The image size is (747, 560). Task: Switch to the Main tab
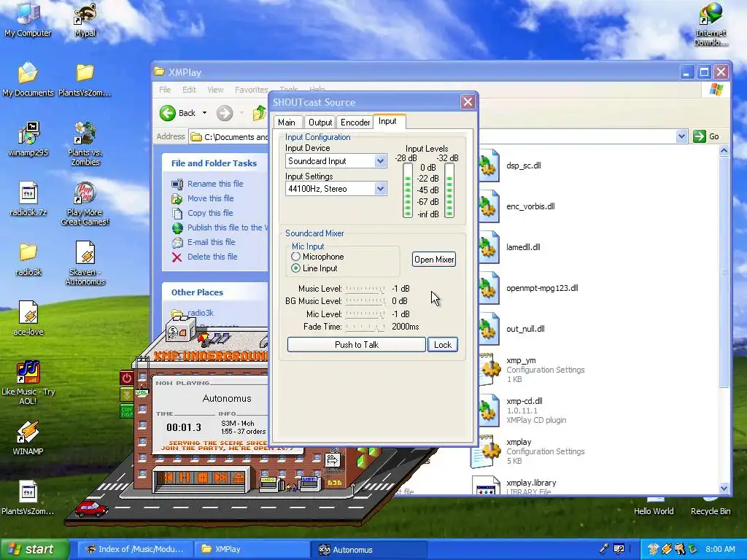point(287,122)
